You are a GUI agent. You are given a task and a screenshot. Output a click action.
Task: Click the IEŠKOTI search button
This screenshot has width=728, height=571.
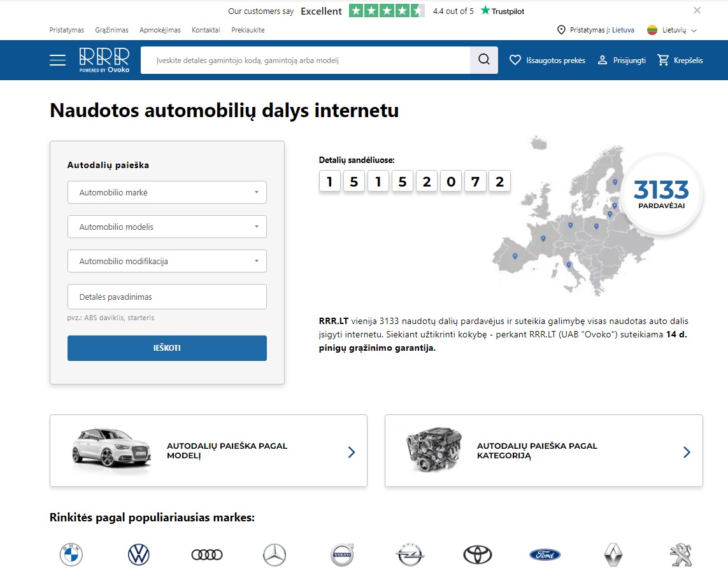click(167, 348)
